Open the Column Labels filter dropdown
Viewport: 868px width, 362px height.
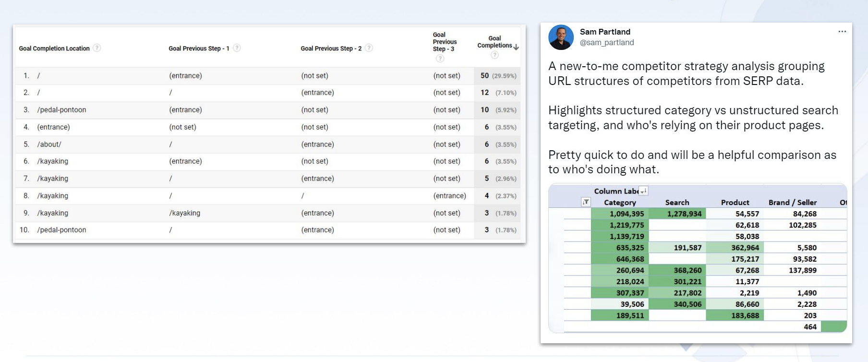pos(643,191)
